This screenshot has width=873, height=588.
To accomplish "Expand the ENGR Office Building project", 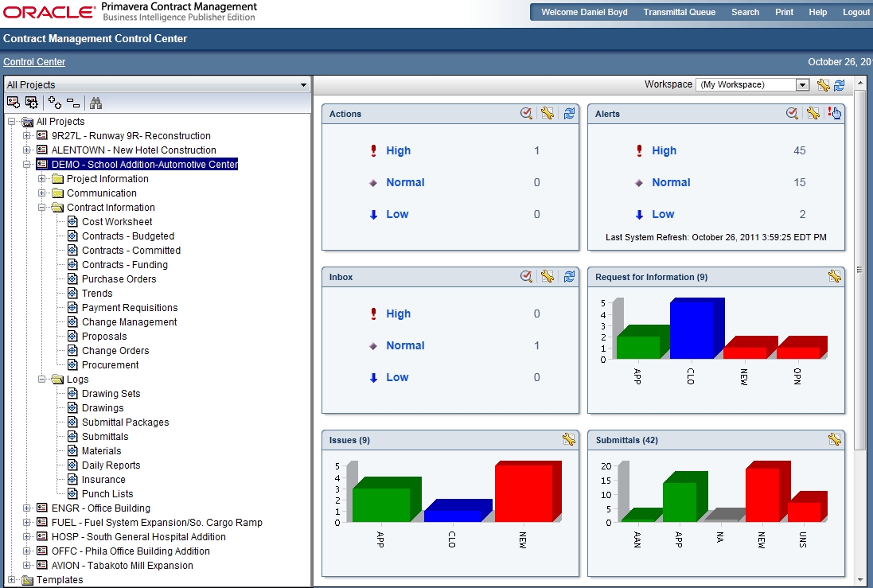I will [x=26, y=508].
